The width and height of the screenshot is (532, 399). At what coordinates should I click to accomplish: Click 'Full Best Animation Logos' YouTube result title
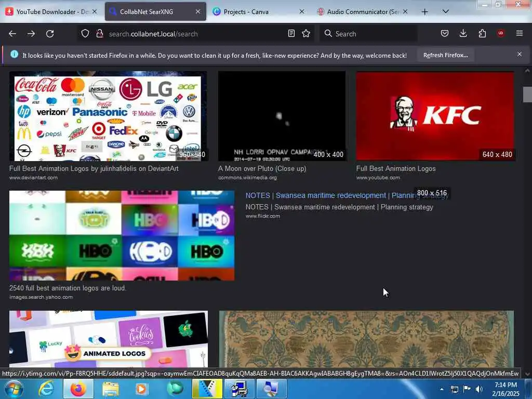(x=396, y=169)
